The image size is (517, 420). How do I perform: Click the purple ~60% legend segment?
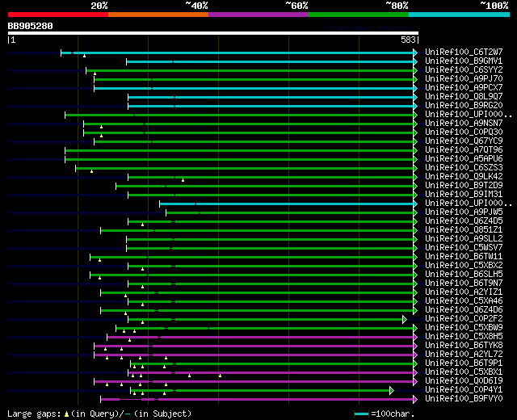click(258, 15)
